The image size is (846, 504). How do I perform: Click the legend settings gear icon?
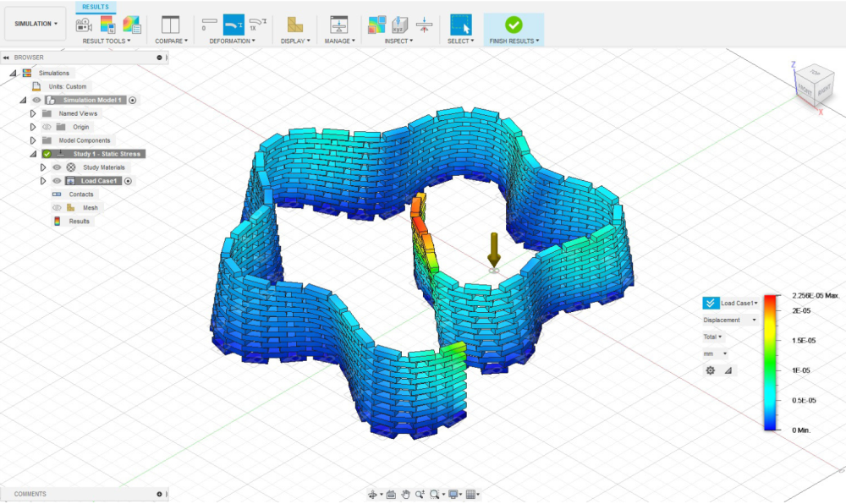(x=711, y=370)
